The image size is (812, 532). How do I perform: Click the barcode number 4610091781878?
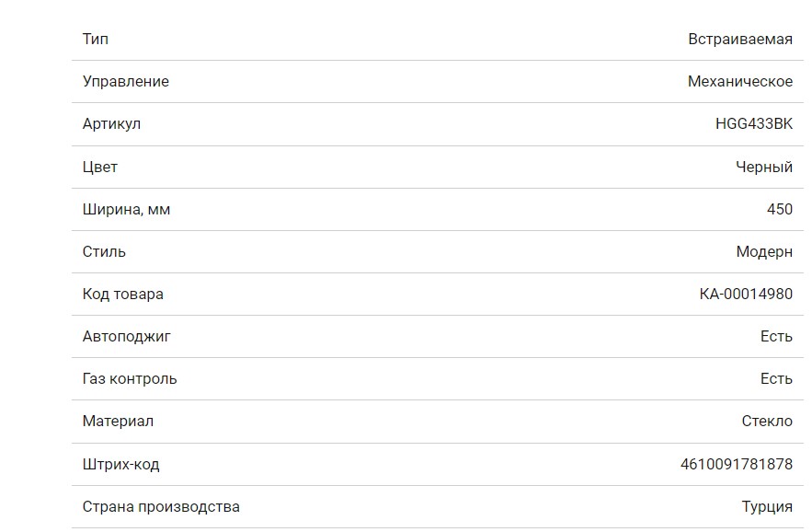point(736,465)
